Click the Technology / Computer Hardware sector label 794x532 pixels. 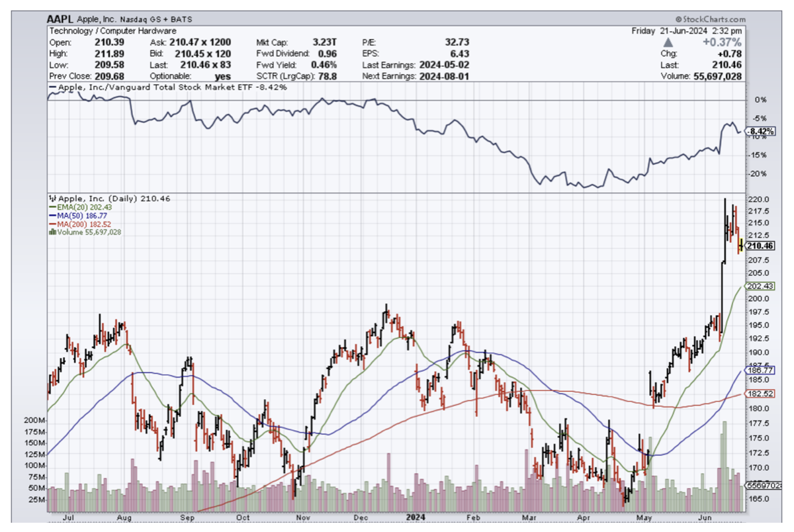[112, 30]
